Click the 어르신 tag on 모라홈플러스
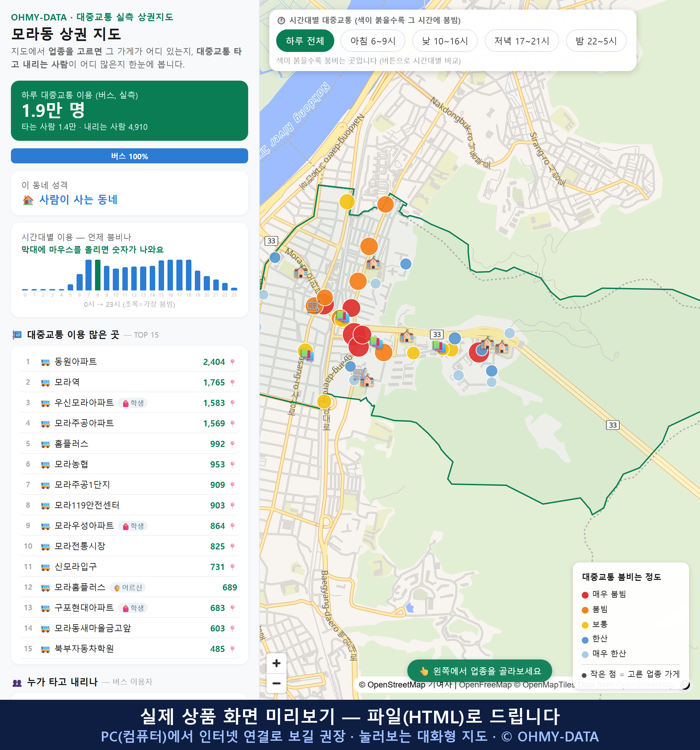The height and width of the screenshot is (750, 700). pyautogui.click(x=128, y=587)
